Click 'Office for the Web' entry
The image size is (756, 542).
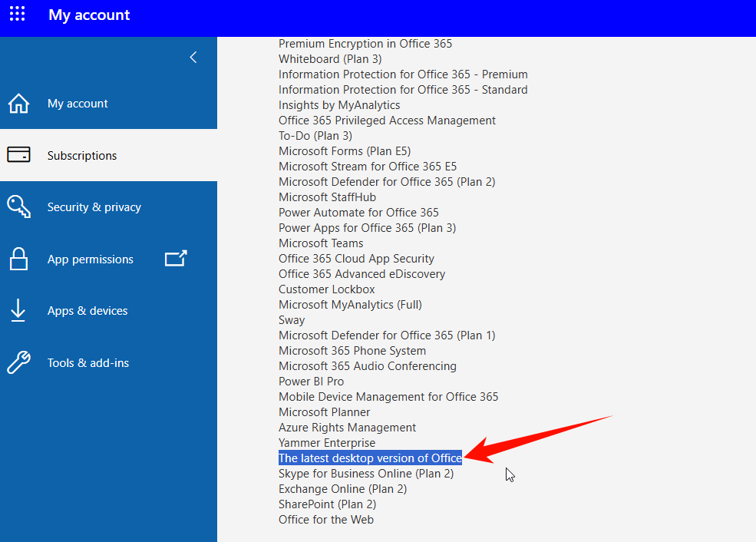[x=326, y=520]
